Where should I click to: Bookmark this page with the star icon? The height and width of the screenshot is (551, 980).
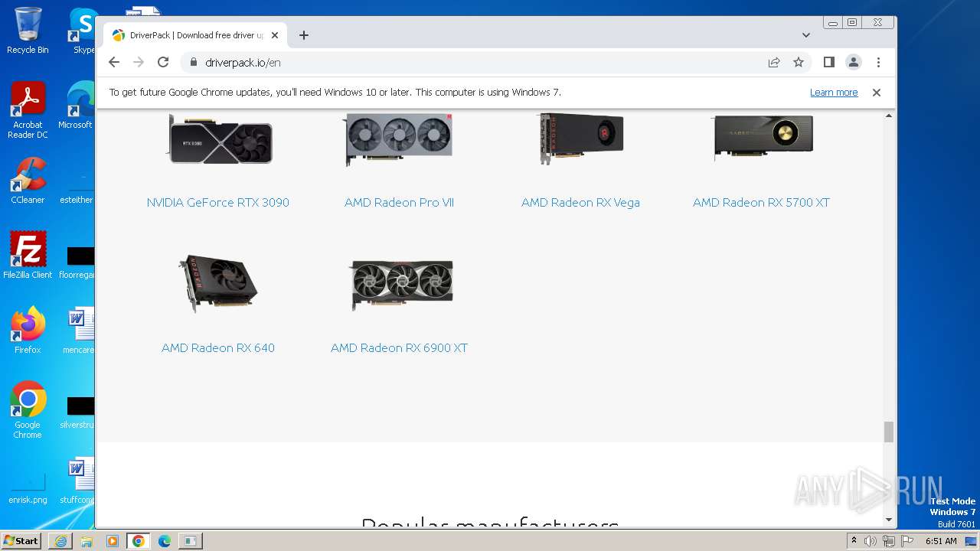click(799, 62)
